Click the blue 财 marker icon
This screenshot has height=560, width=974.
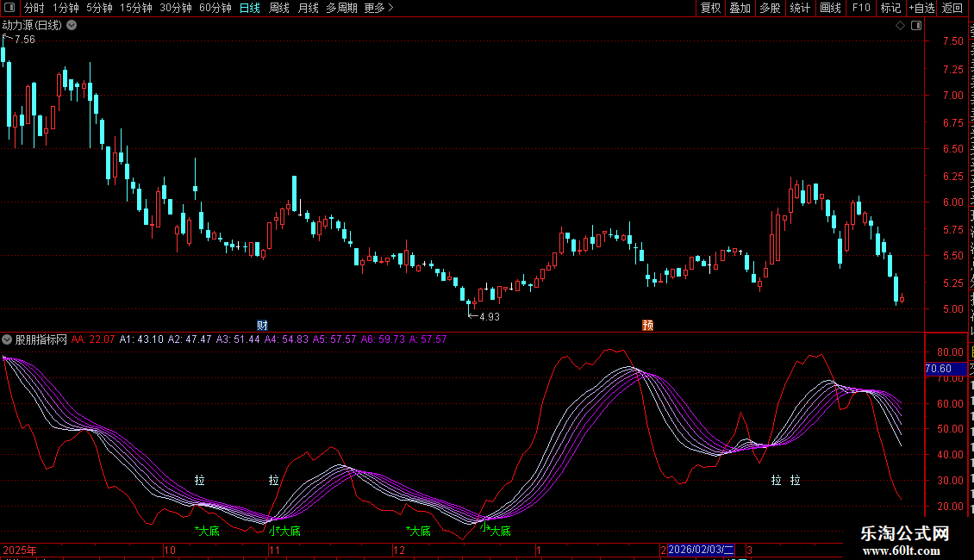click(x=263, y=325)
